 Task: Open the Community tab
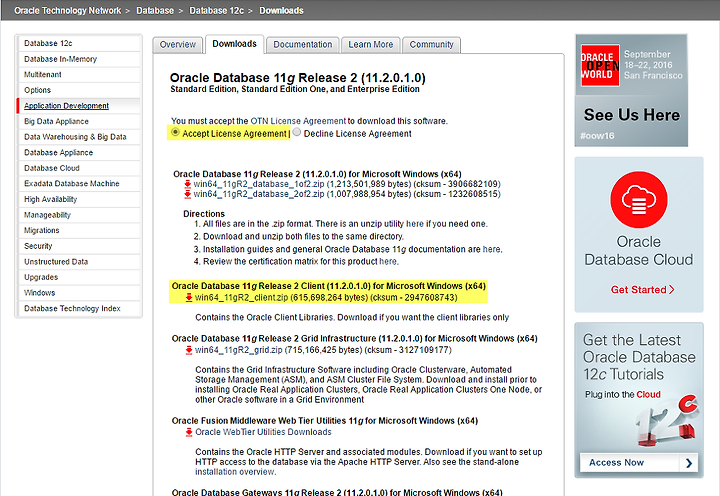pyautogui.click(x=431, y=45)
